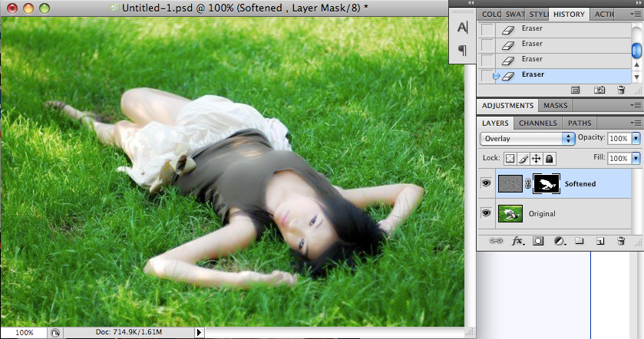Click History scrollbar up arrow
The height and width of the screenshot is (339, 644).
coord(636,64)
